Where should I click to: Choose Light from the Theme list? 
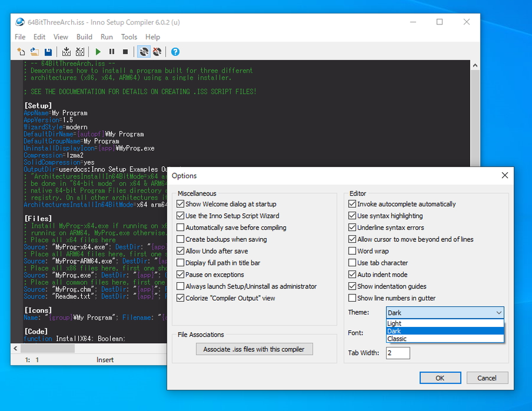[445, 323]
